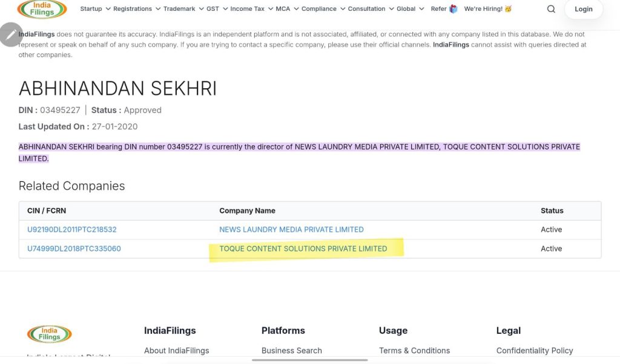
Task: Expand the Global menu chevron
Action: coord(421,8)
